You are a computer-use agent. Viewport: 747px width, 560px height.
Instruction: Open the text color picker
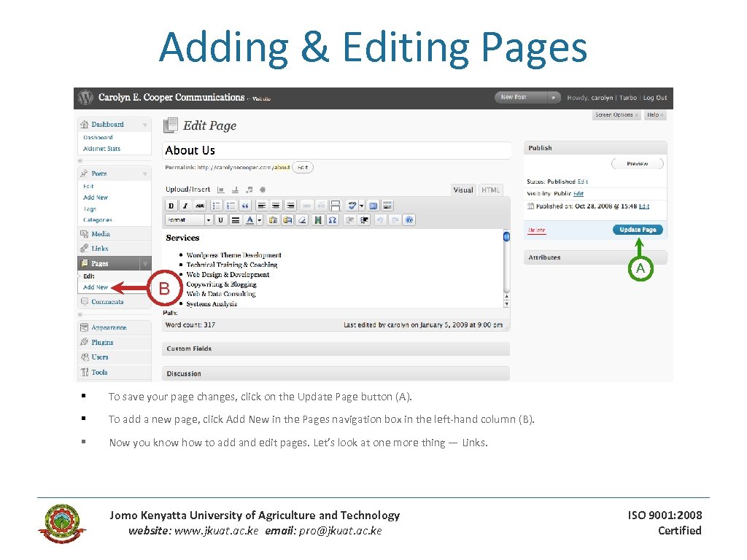tap(249, 219)
